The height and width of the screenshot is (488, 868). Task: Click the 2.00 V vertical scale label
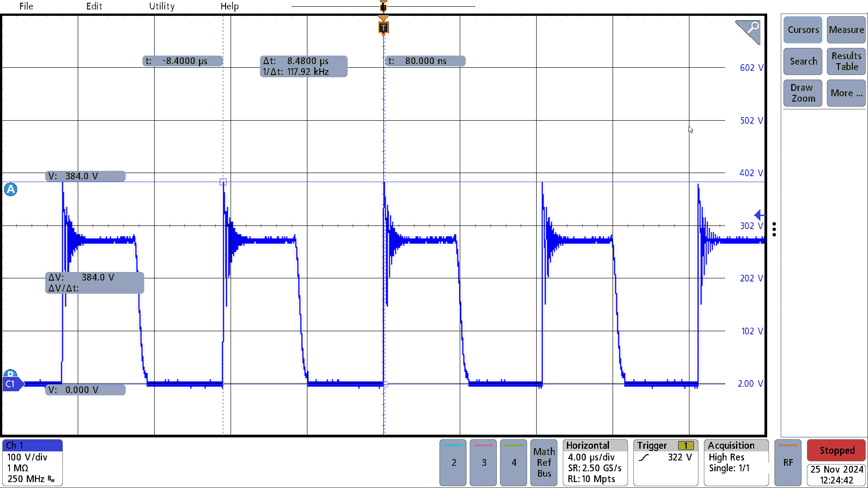[x=750, y=384]
